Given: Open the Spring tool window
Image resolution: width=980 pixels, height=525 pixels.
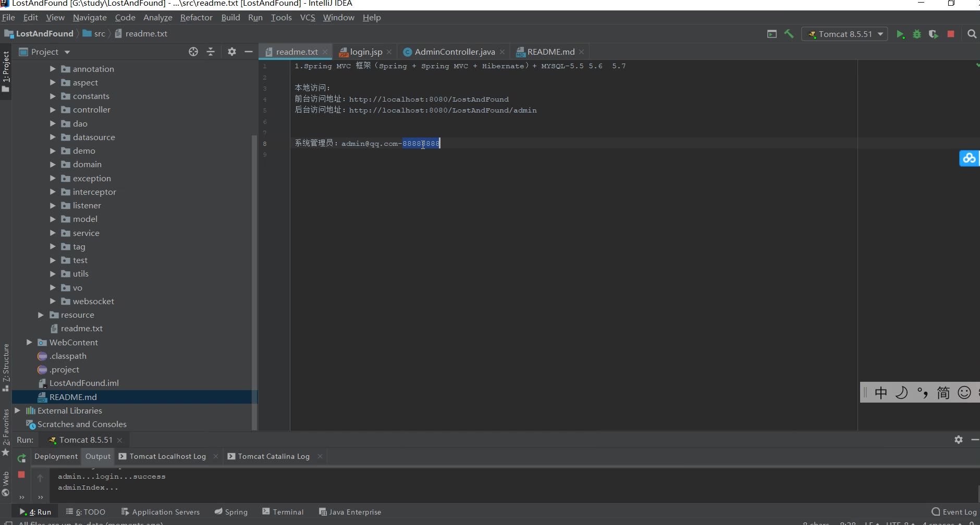Looking at the screenshot, I should [231, 512].
